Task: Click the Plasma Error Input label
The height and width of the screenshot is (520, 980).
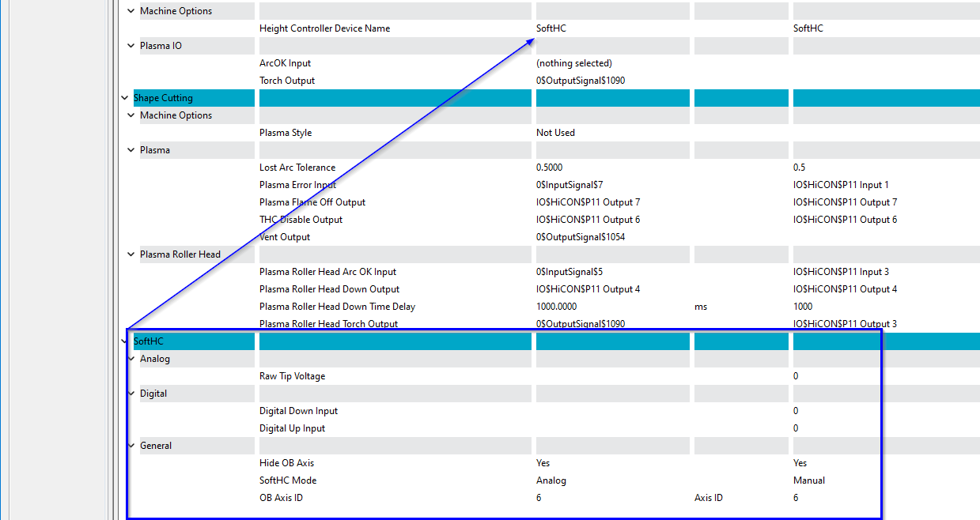Action: (x=297, y=185)
